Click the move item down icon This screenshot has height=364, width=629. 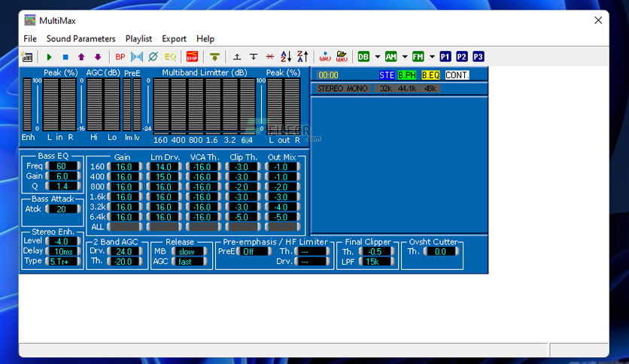(x=254, y=57)
